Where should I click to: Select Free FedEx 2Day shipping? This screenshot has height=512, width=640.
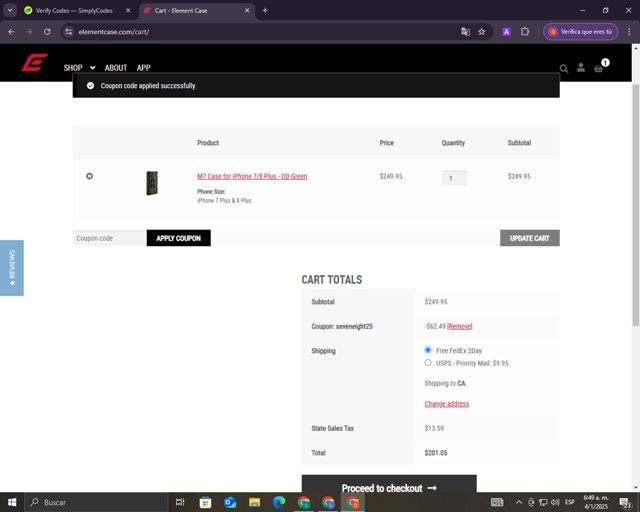(428, 350)
